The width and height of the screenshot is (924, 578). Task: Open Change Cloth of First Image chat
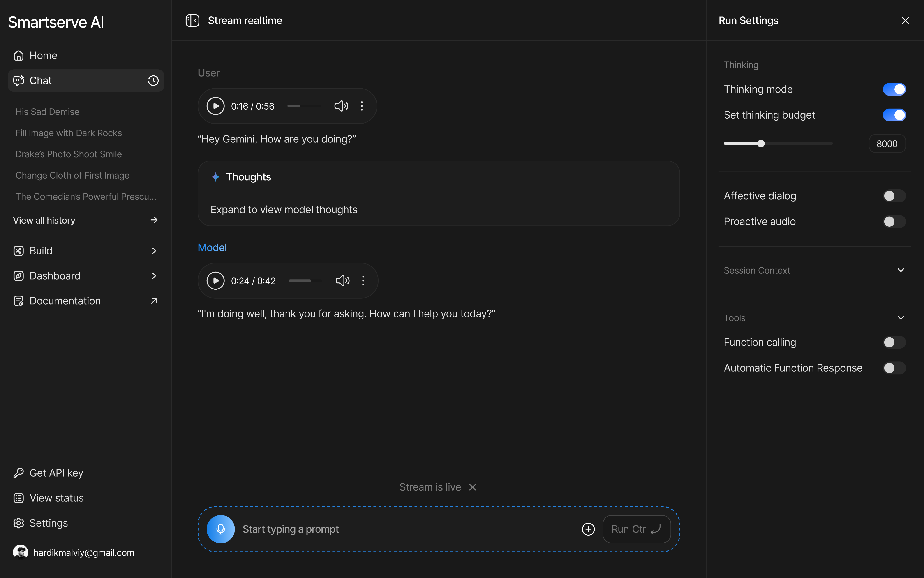[x=73, y=175]
